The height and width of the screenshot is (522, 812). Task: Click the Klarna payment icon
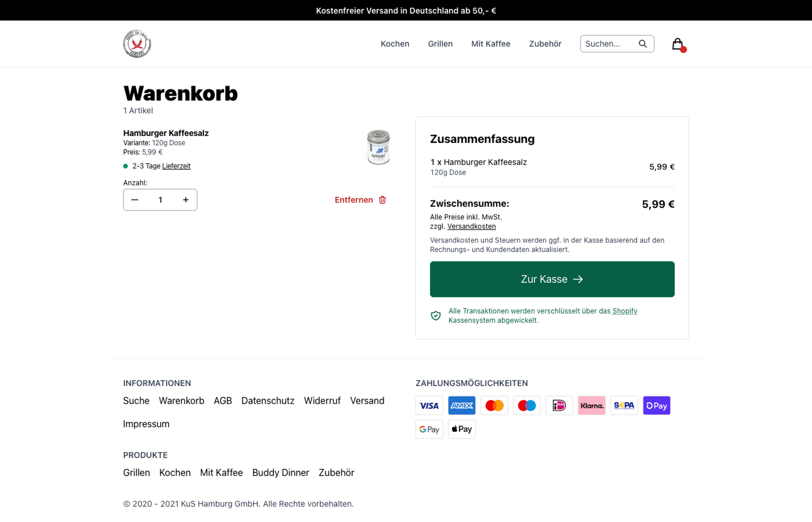(x=591, y=405)
